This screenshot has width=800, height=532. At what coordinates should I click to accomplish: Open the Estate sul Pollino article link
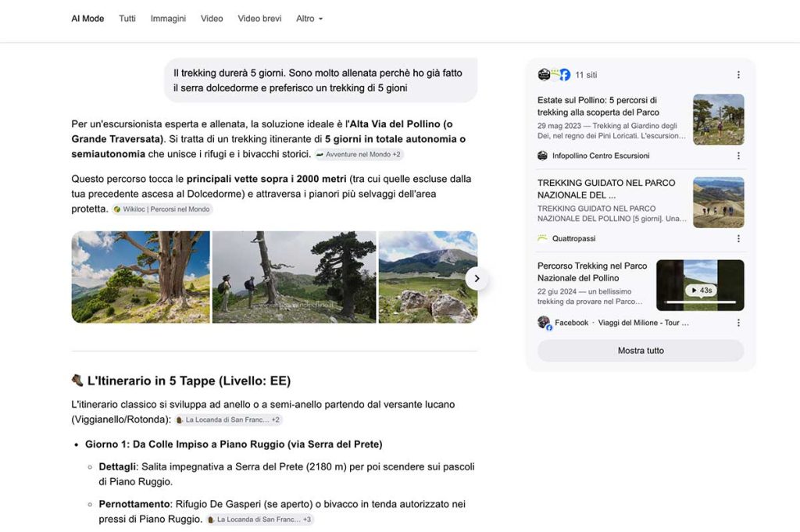[598, 106]
